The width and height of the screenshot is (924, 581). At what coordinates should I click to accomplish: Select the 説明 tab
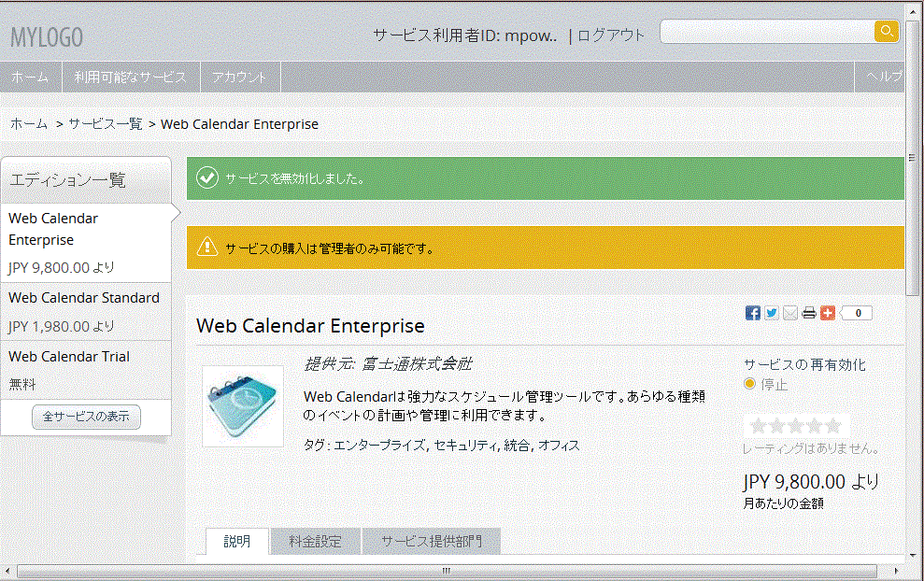coord(237,541)
